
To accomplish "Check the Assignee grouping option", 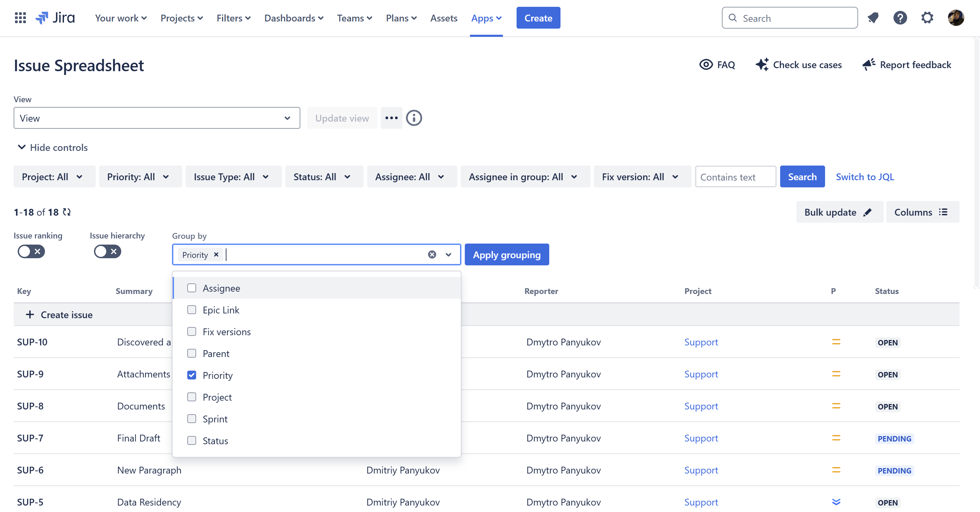I will (192, 288).
